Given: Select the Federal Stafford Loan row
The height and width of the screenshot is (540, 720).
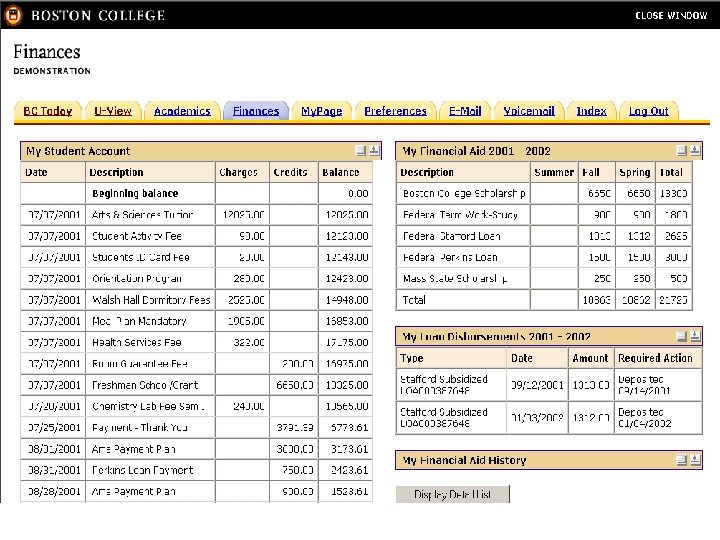Looking at the screenshot, I should 544,236.
